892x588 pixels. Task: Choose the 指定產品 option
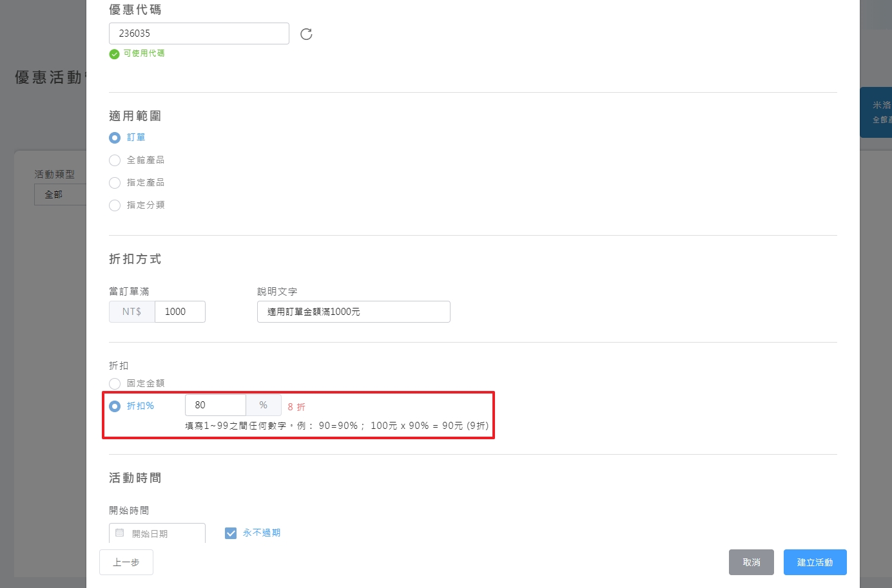point(115,182)
